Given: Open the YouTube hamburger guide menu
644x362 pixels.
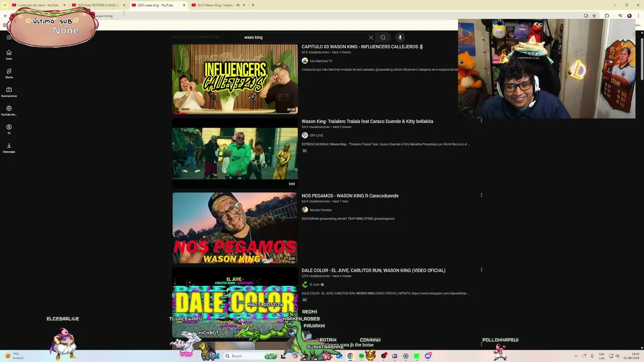Looking at the screenshot, I should pyautogui.click(x=9, y=37).
